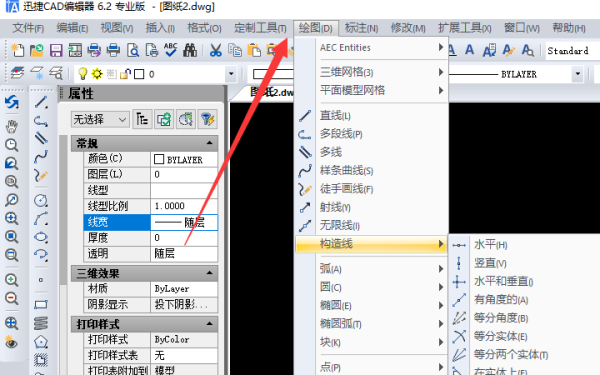This screenshot has height=375, width=600.
Task: Click the Undo arrow icon
Action: (11, 102)
